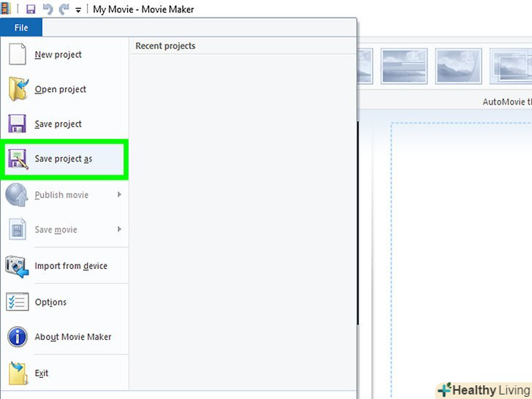This screenshot has width=532, height=399.
Task: Click the folder icon for Open project
Action: pos(18,89)
